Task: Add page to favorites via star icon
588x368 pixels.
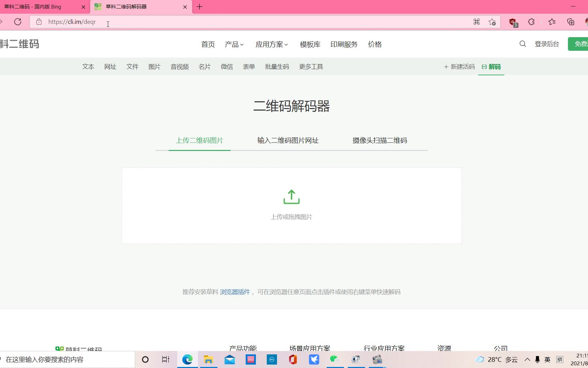Action: coord(491,22)
